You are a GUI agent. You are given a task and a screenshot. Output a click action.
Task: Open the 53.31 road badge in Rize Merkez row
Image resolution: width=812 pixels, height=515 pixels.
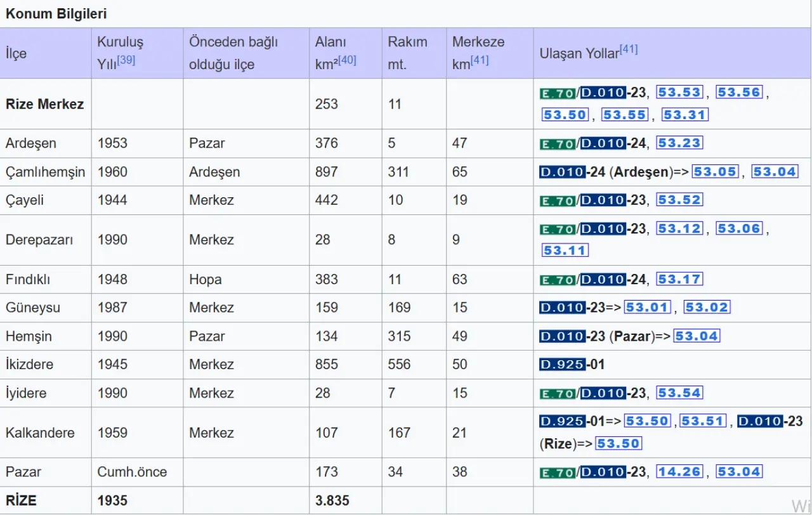[x=684, y=115]
